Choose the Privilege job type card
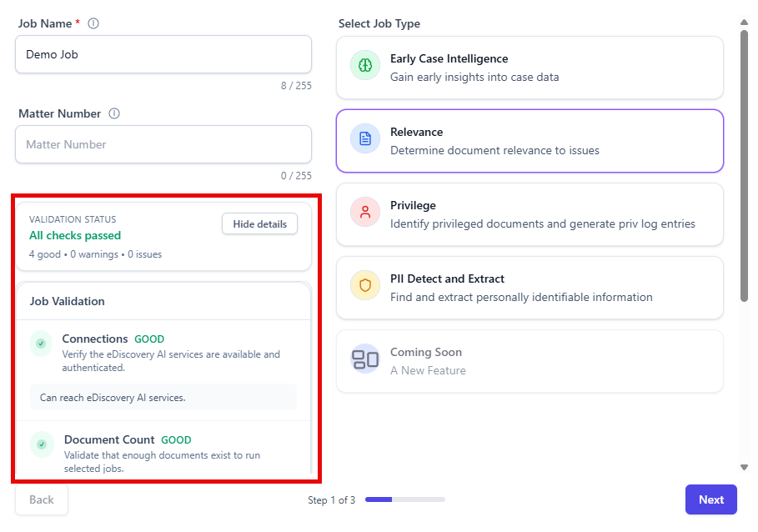The width and height of the screenshot is (758, 532). point(529,212)
